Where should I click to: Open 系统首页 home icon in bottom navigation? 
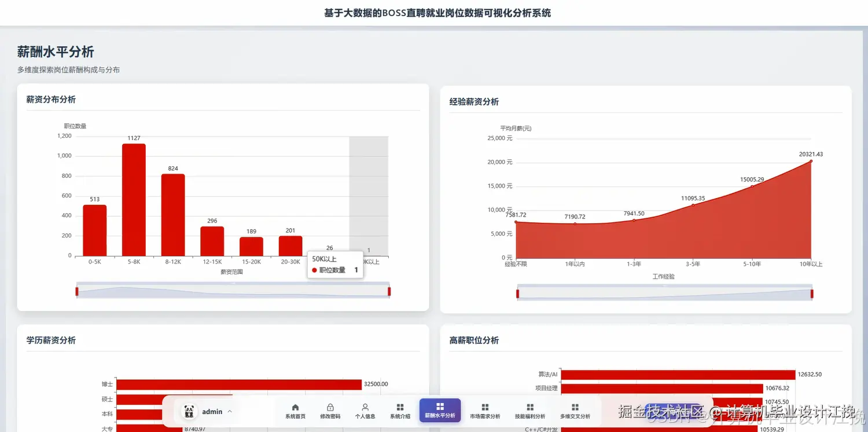click(295, 408)
